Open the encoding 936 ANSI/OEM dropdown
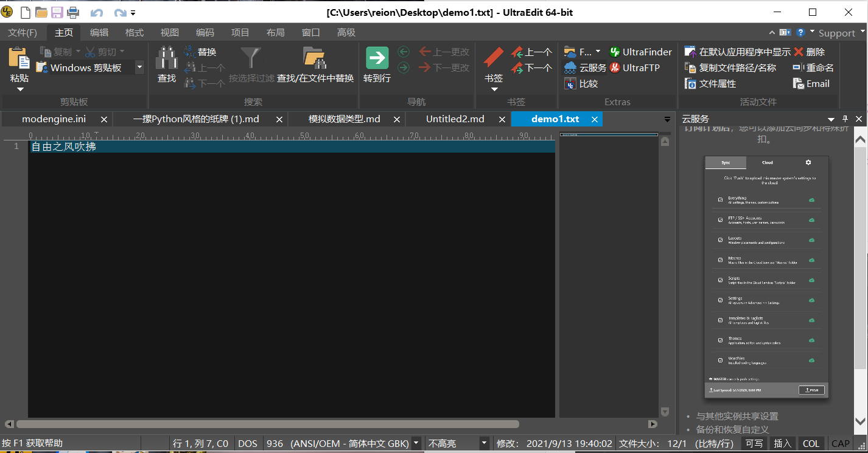The image size is (868, 453). pos(416,443)
